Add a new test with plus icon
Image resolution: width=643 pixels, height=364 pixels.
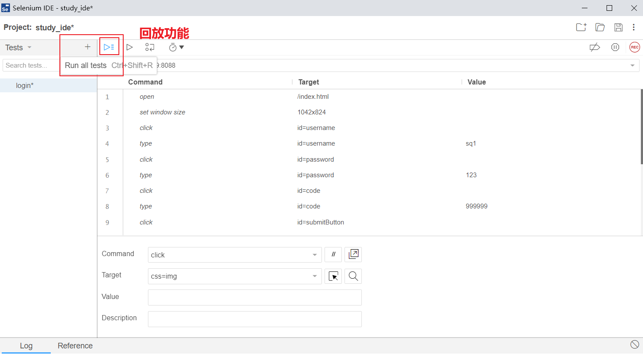88,47
